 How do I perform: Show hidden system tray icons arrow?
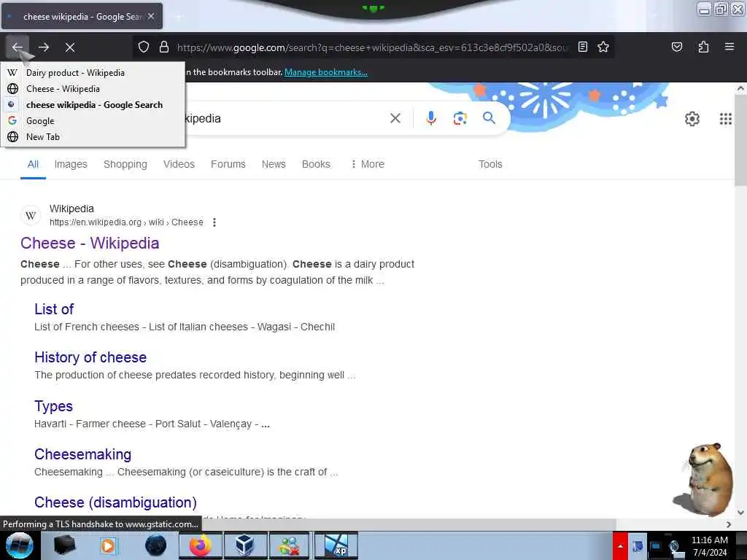tap(620, 545)
